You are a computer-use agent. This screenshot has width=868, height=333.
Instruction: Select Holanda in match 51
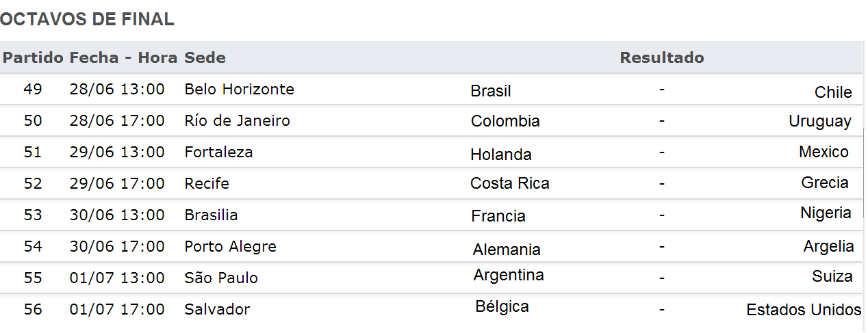pos(501,155)
